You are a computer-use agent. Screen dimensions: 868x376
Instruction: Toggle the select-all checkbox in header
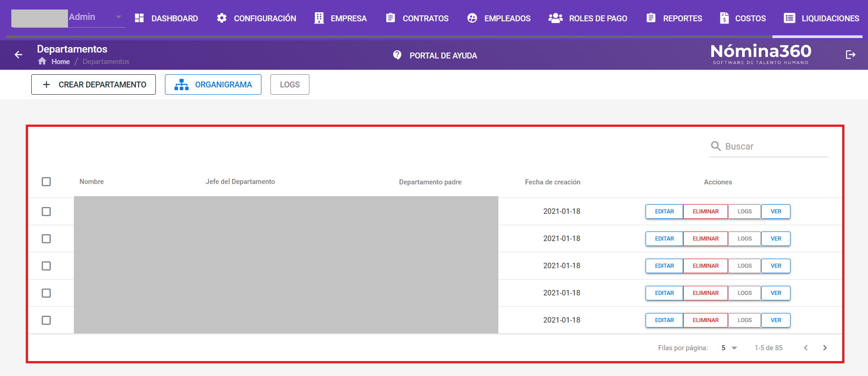pos(46,182)
